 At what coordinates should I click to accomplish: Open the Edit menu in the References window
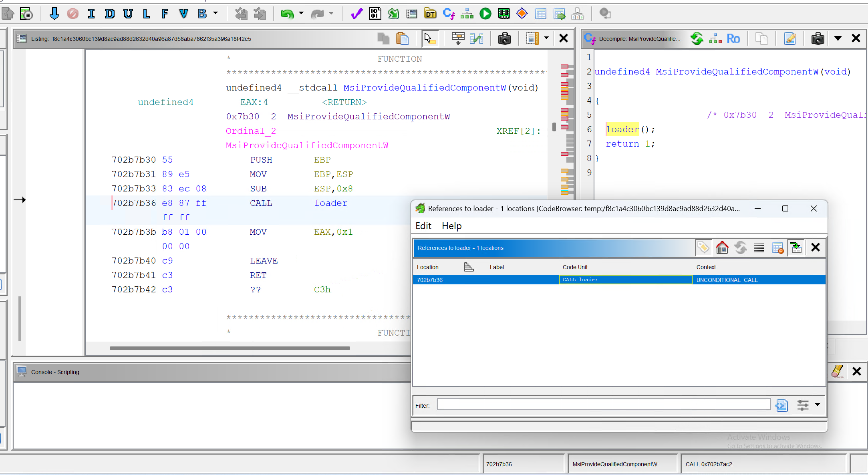point(423,226)
